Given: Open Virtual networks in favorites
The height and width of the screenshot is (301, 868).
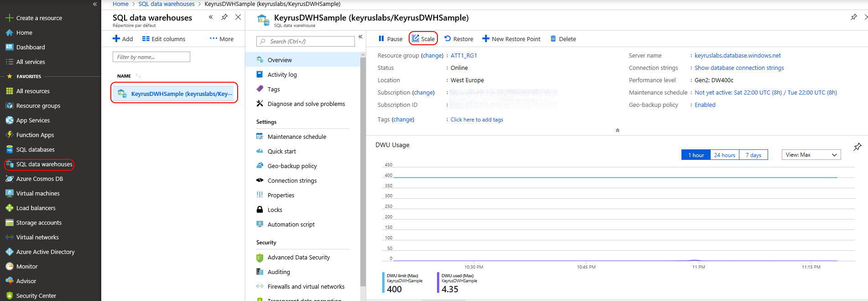Looking at the screenshot, I should pyautogui.click(x=37, y=237).
